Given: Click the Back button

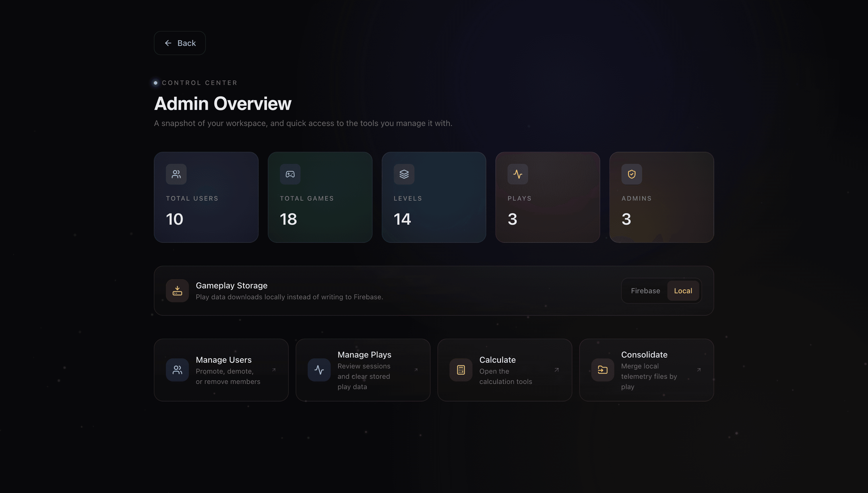Looking at the screenshot, I should coord(179,43).
